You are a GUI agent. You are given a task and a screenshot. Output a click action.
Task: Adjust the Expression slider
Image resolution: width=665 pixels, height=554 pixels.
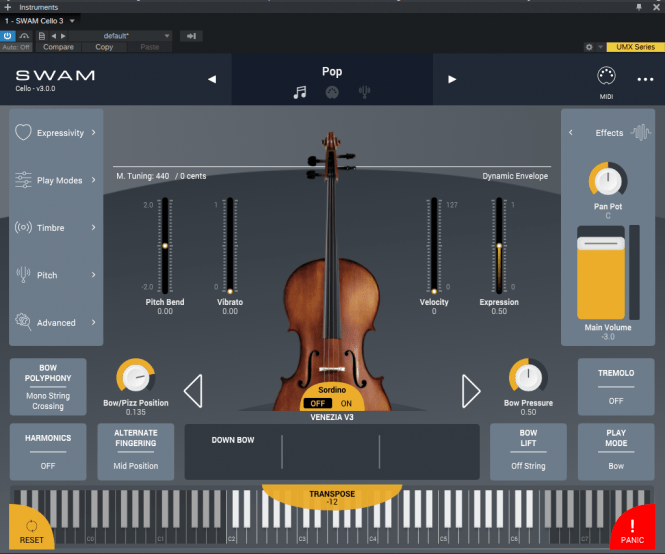[x=499, y=246]
